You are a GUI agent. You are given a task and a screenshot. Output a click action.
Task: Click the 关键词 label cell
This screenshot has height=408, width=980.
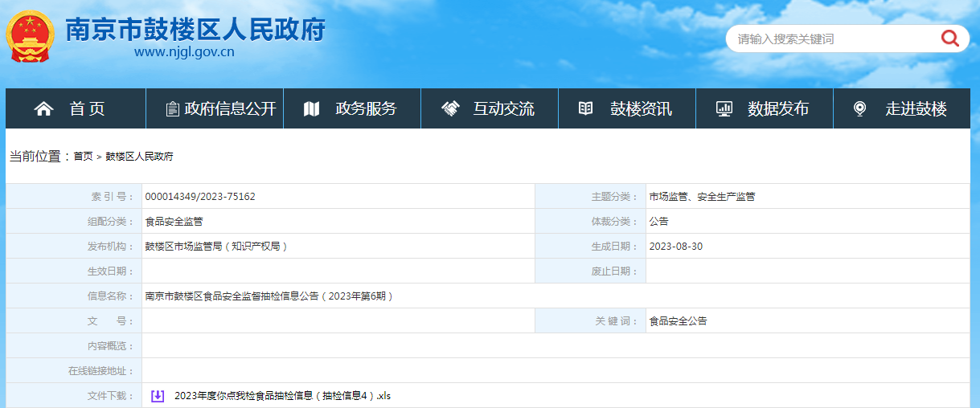pyautogui.click(x=591, y=321)
